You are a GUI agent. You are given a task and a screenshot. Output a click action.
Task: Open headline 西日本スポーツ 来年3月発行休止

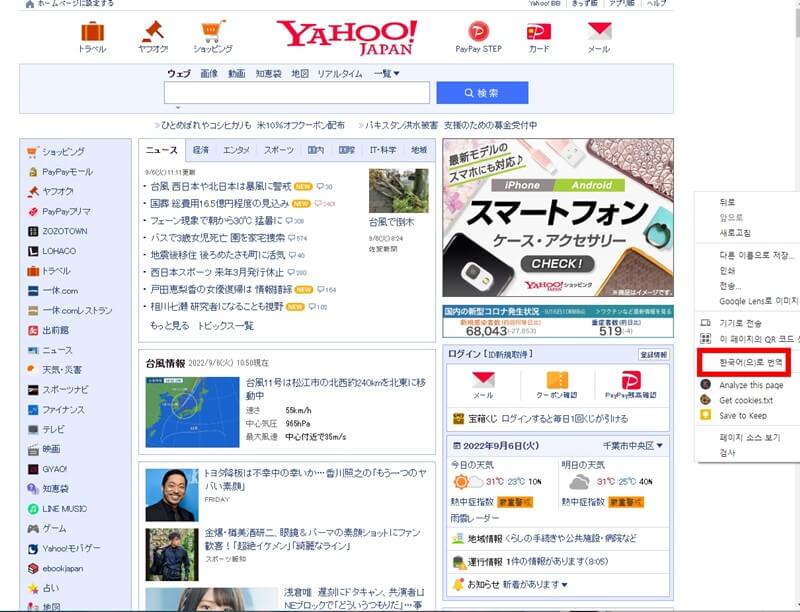tap(217, 272)
